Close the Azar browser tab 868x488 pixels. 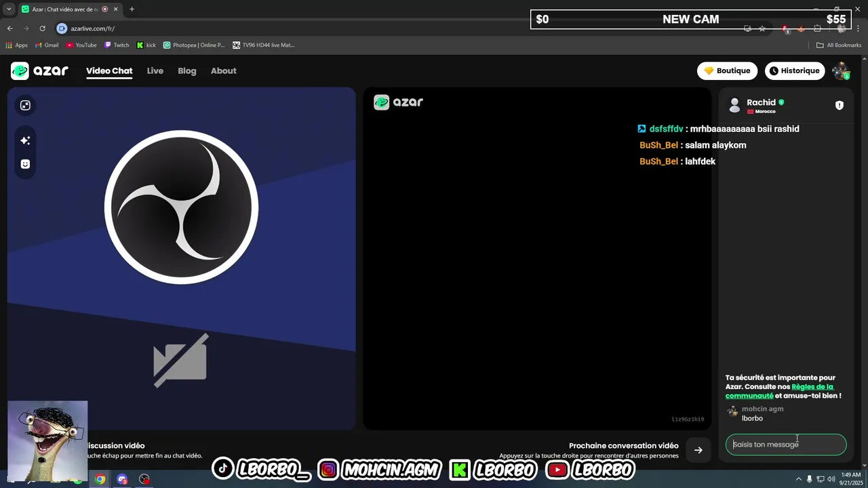pyautogui.click(x=115, y=9)
